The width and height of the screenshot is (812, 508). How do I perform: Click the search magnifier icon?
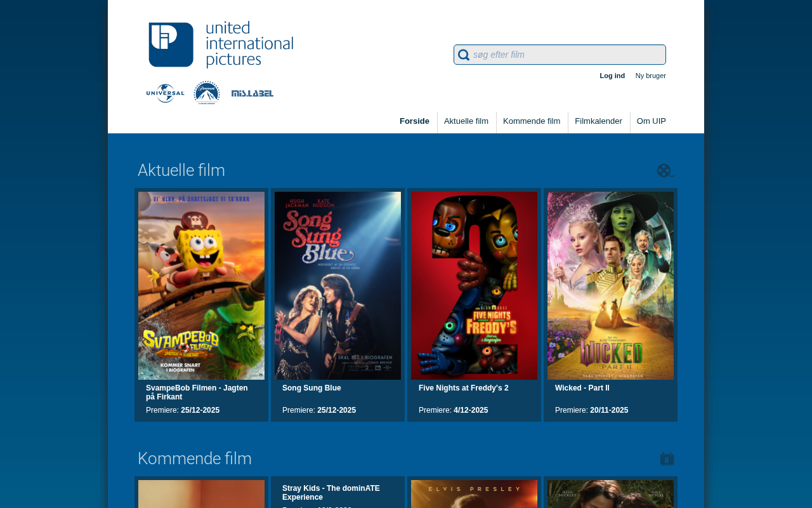(464, 55)
